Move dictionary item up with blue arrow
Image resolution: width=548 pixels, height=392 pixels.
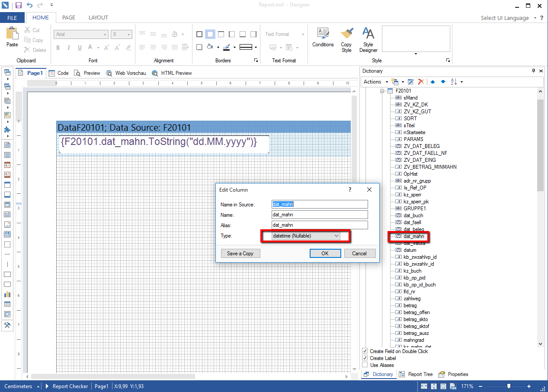coord(432,81)
